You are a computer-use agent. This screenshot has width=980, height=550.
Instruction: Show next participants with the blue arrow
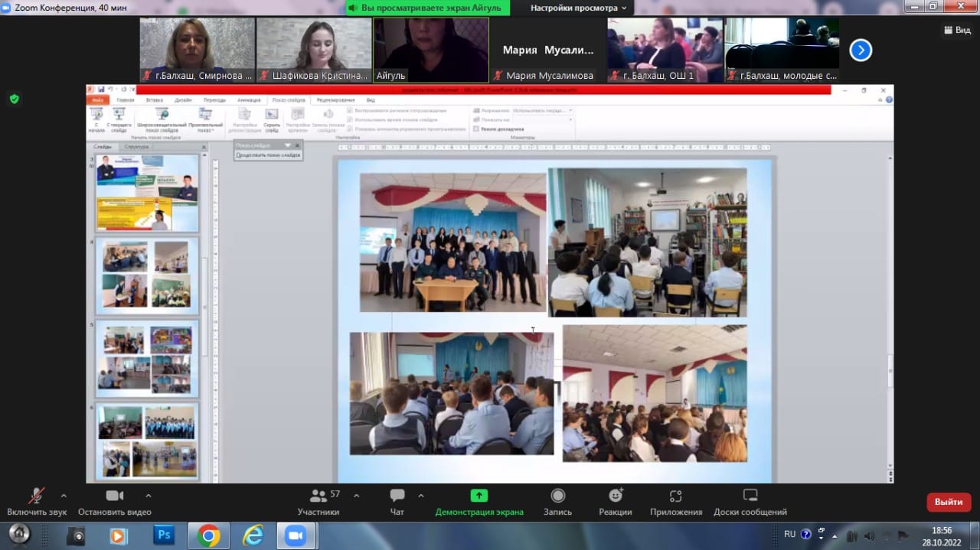click(x=861, y=50)
